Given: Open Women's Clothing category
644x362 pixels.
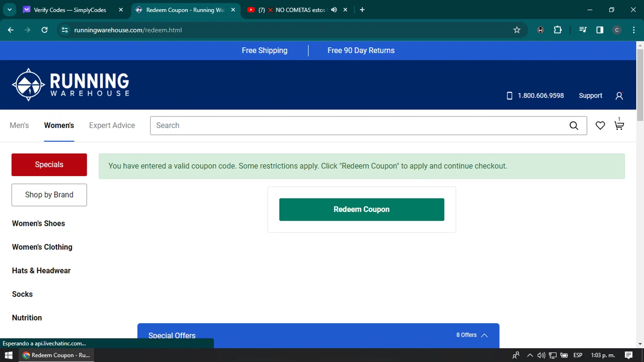Looking at the screenshot, I should 42,247.
